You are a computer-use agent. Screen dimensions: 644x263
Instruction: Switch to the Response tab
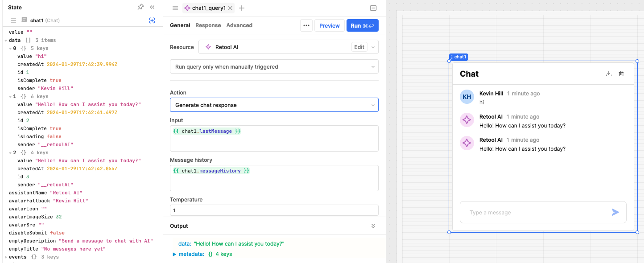coord(208,25)
